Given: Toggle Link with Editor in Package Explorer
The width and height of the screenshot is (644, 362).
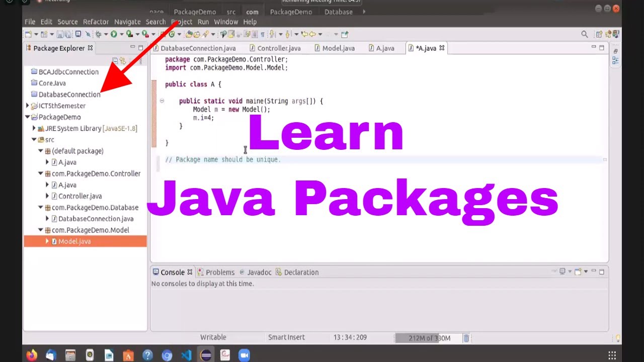Looking at the screenshot, I should pyautogui.click(x=122, y=61).
